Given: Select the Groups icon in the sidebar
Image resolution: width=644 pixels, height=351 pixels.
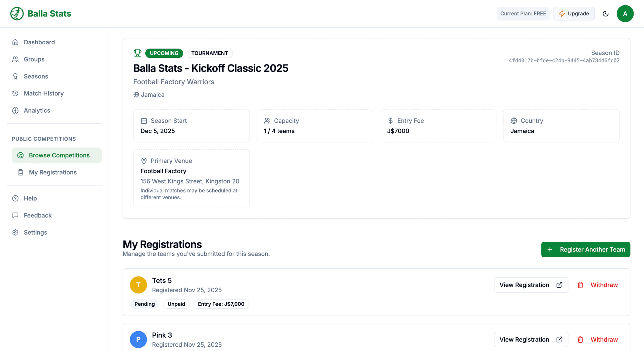Looking at the screenshot, I should 15,59.
